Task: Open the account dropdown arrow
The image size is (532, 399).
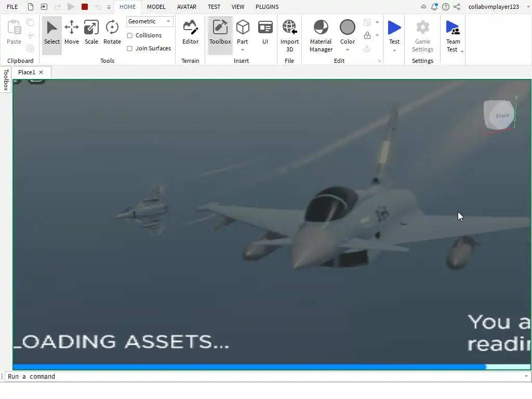Action: tap(528, 7)
